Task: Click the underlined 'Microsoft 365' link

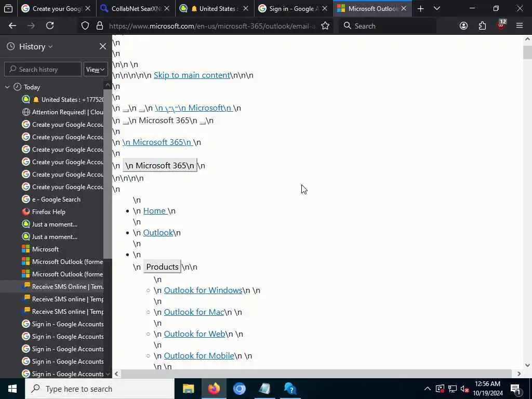Action: click(158, 142)
